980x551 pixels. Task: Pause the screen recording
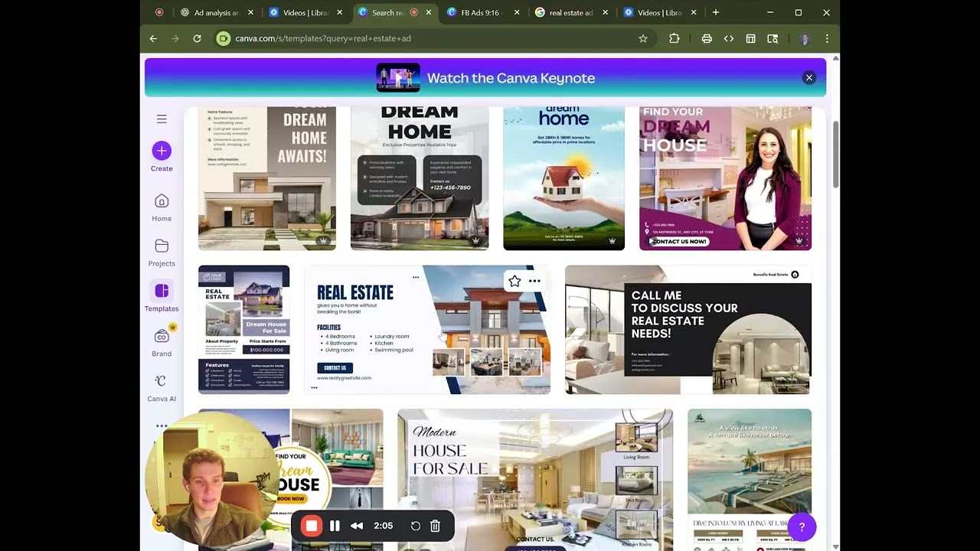click(335, 526)
